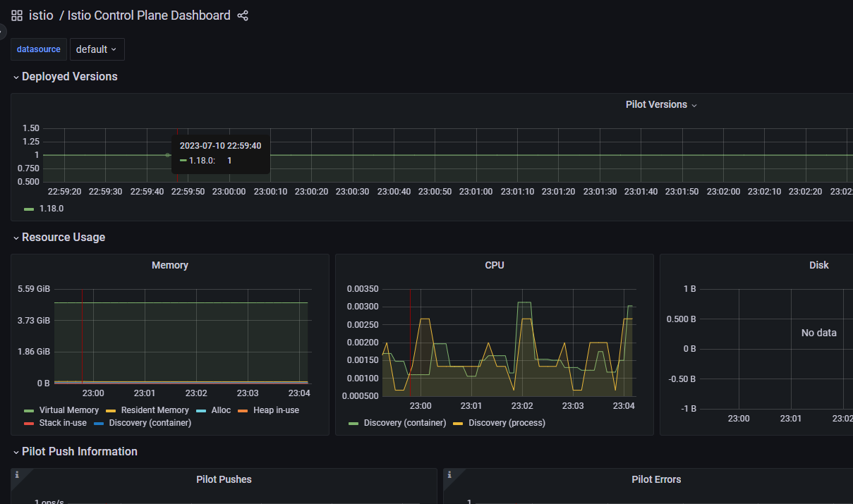Screen dimensions: 853x504
Task: Click the Istio Control Plane Dashboard title
Action: (149, 16)
